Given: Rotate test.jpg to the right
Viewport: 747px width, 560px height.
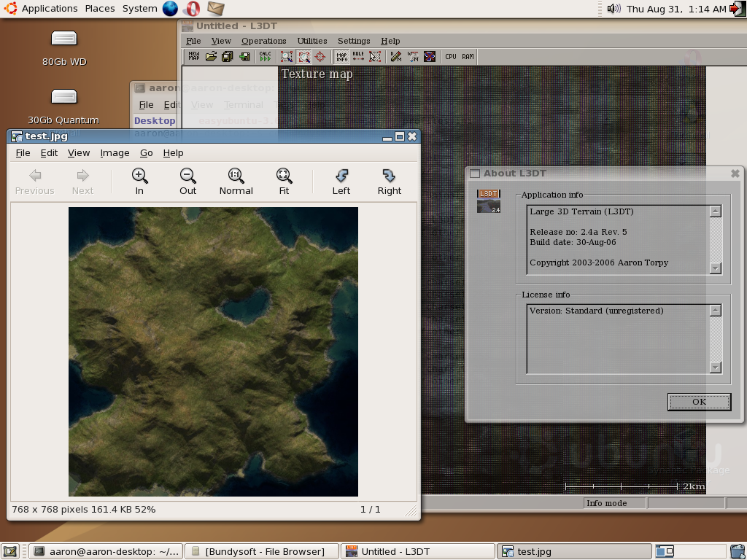Looking at the screenshot, I should (x=389, y=181).
